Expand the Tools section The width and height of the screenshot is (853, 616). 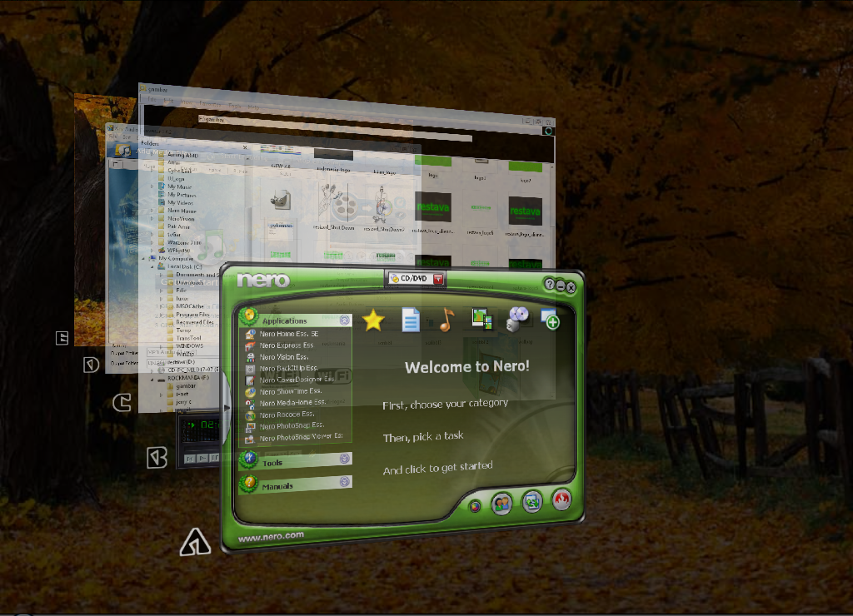click(x=344, y=458)
